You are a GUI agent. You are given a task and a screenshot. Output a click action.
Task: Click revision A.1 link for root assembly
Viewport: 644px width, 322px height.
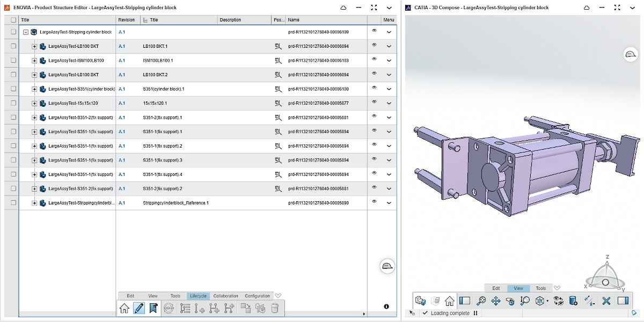click(x=122, y=32)
